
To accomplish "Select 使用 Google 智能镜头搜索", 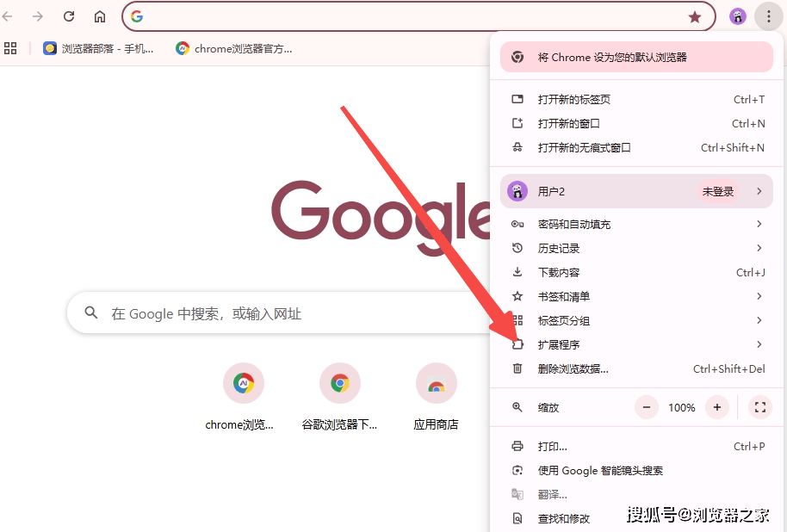I will tap(636, 471).
